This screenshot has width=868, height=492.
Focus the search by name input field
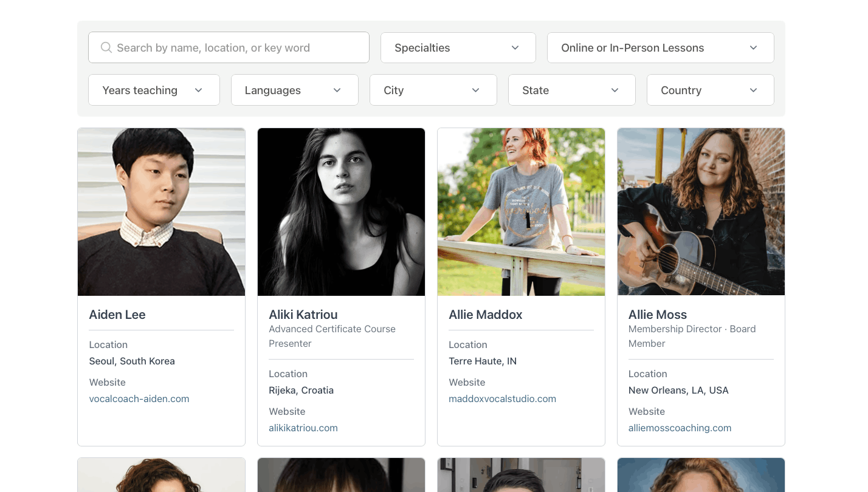[229, 47]
